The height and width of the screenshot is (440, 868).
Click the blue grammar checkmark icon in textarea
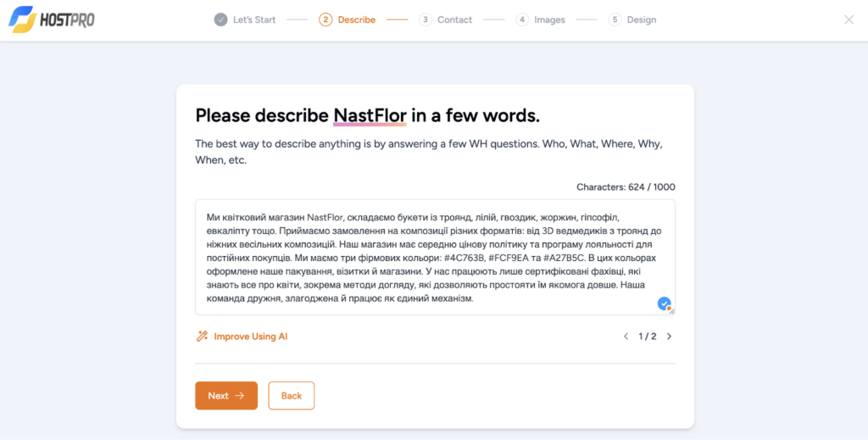[664, 304]
